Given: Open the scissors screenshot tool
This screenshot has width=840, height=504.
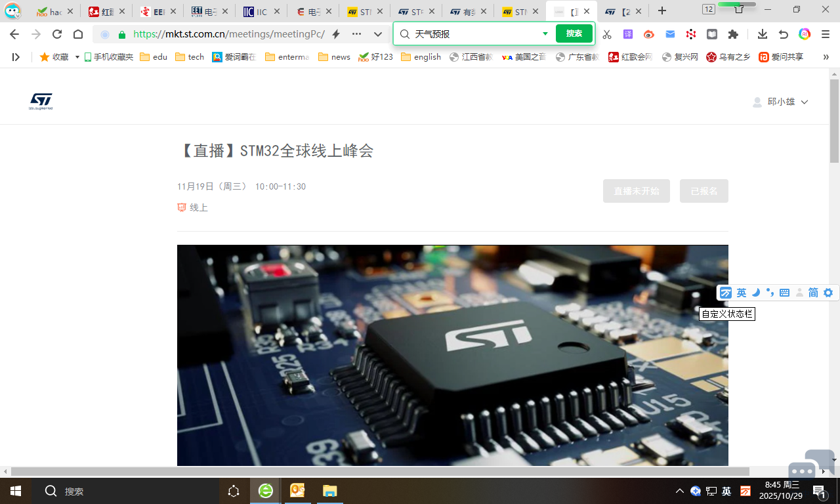Looking at the screenshot, I should (607, 34).
